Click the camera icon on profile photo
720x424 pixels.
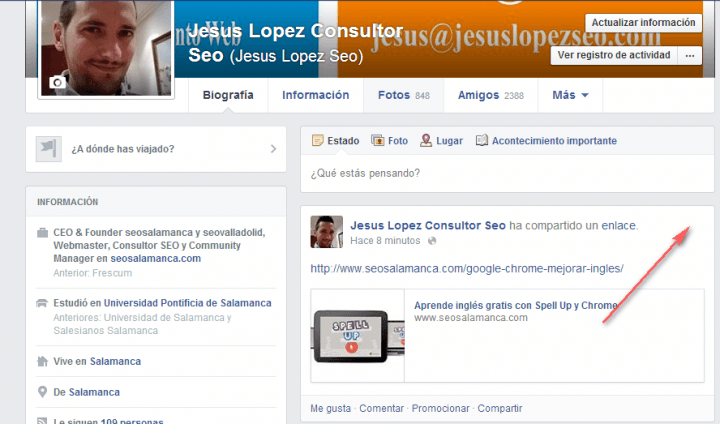57,82
